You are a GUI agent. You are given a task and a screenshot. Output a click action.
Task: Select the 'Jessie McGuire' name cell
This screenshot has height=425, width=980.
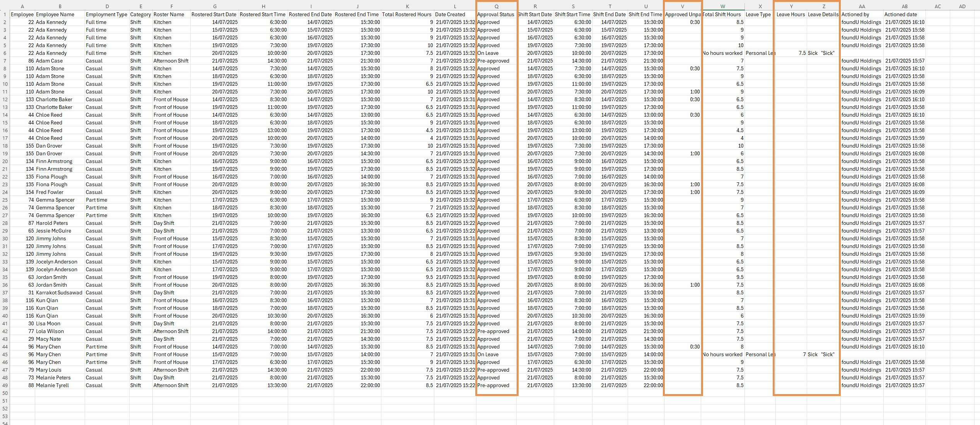(53, 231)
